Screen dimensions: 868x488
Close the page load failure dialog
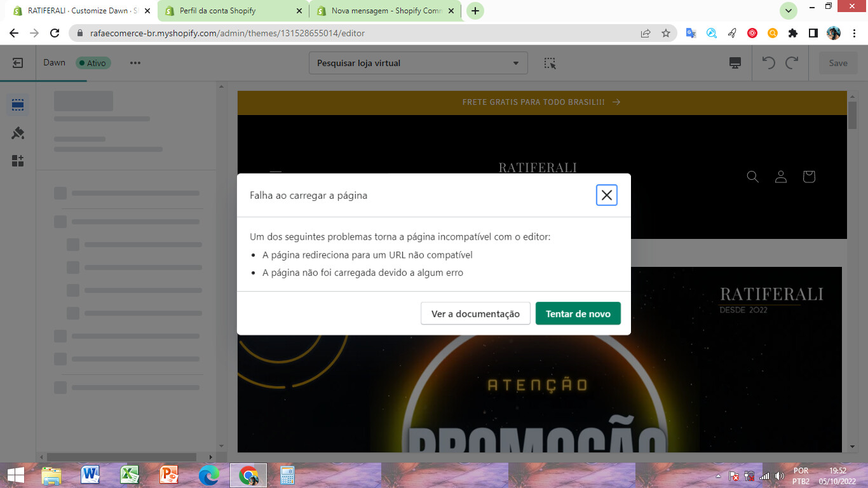tap(607, 195)
